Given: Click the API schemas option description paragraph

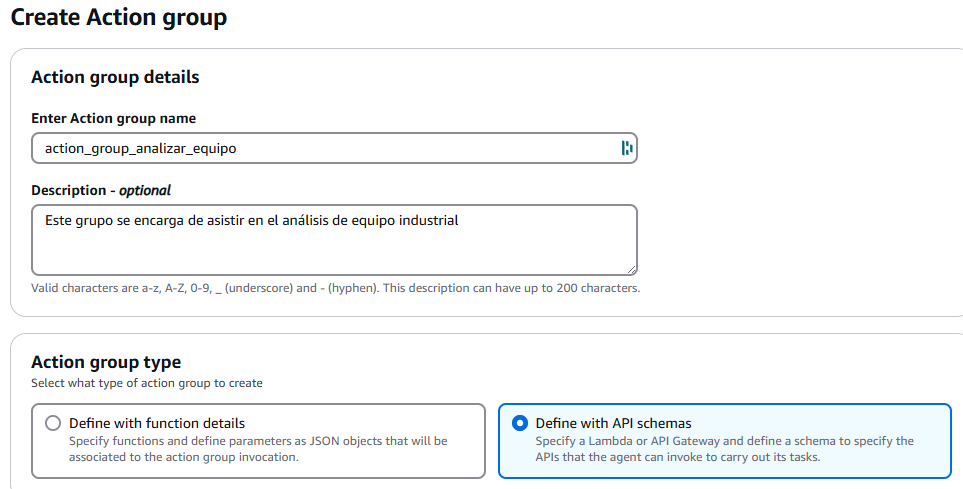Looking at the screenshot, I should pos(724,448).
